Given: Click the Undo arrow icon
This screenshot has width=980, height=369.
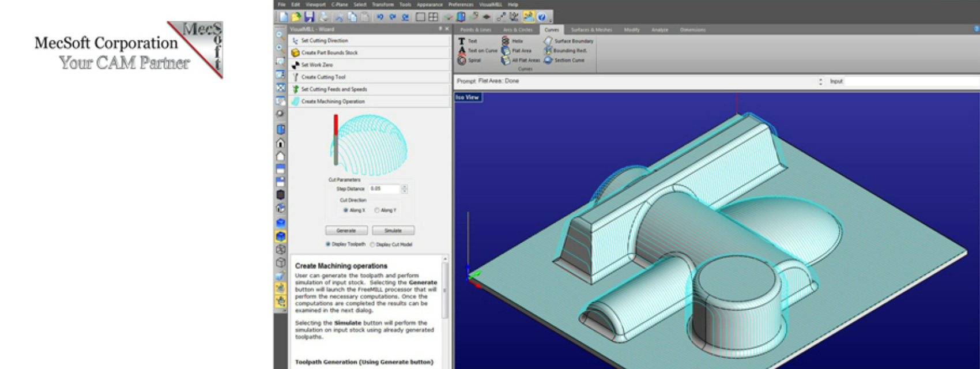Looking at the screenshot, I should 380,17.
